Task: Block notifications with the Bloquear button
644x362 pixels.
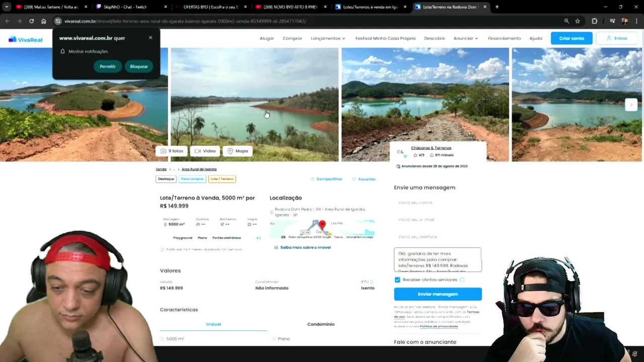Action: click(x=139, y=66)
